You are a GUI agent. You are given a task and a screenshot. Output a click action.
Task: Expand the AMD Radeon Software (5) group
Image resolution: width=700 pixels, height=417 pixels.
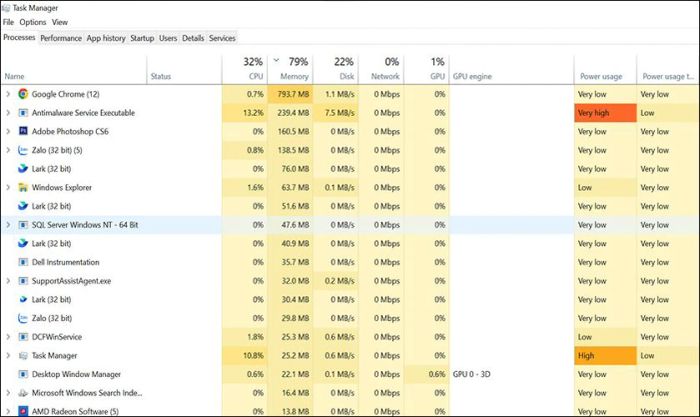(x=8, y=411)
